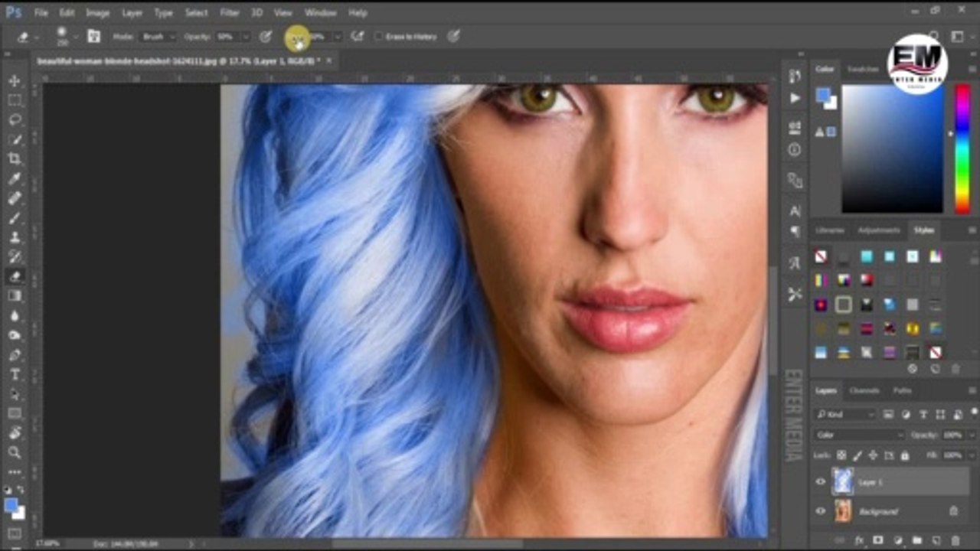
Task: Create a new layer
Action: (936, 540)
